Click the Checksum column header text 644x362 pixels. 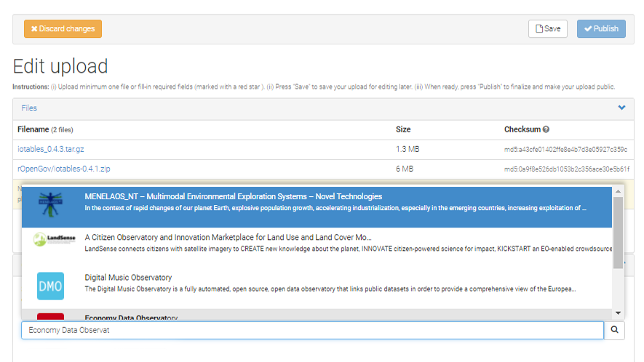coord(522,129)
